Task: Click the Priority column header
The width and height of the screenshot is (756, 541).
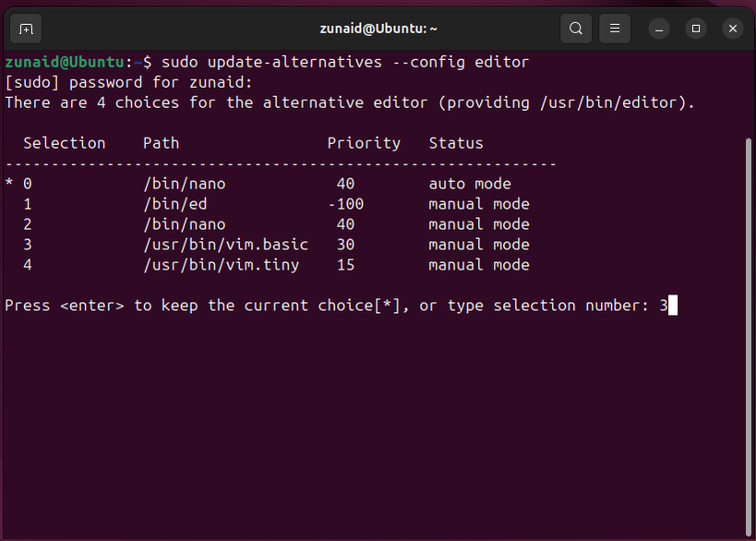Action: pos(364,142)
